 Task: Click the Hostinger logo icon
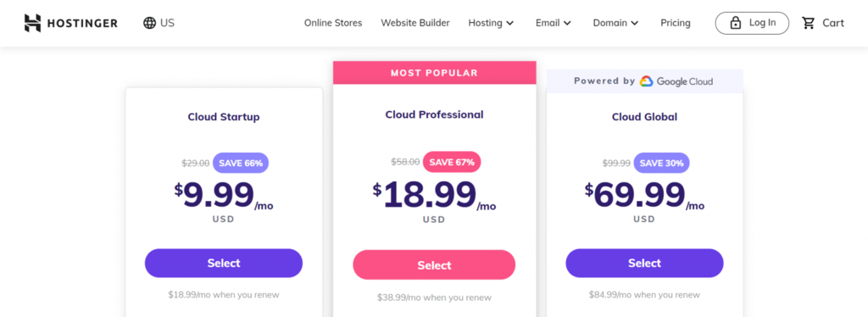pos(33,23)
